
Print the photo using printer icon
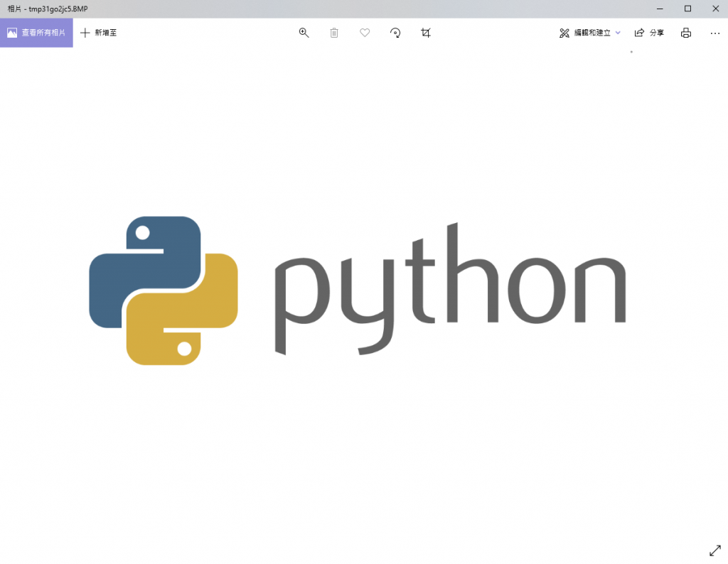point(686,33)
